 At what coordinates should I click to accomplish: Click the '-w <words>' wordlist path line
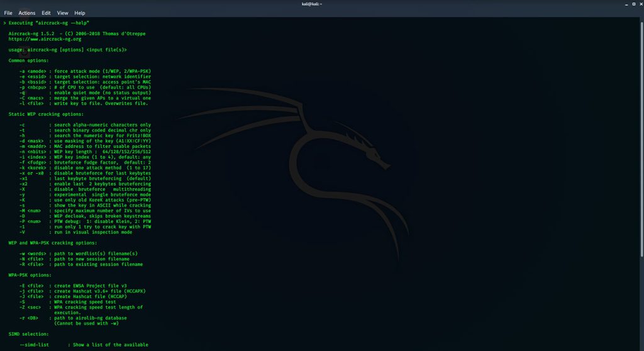[x=78, y=253]
